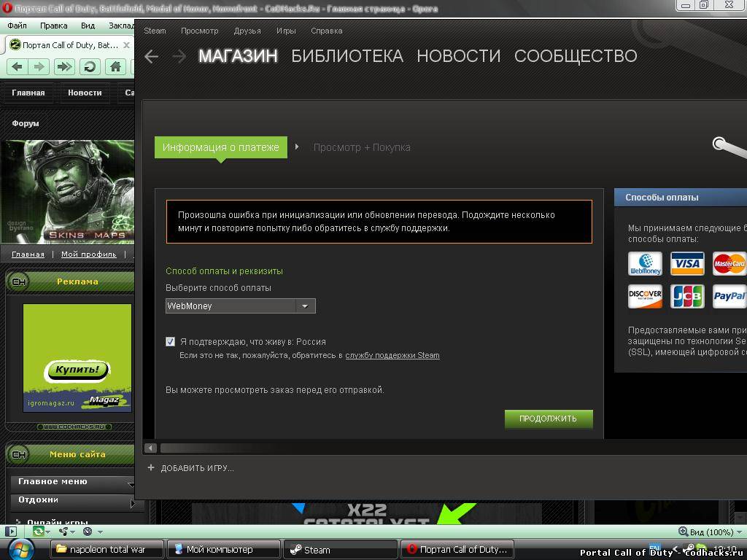Viewport: 747px width, 560px height.
Task: Uncheck the Я подтверждаю, что живу в: Россия box
Action: 170,341
